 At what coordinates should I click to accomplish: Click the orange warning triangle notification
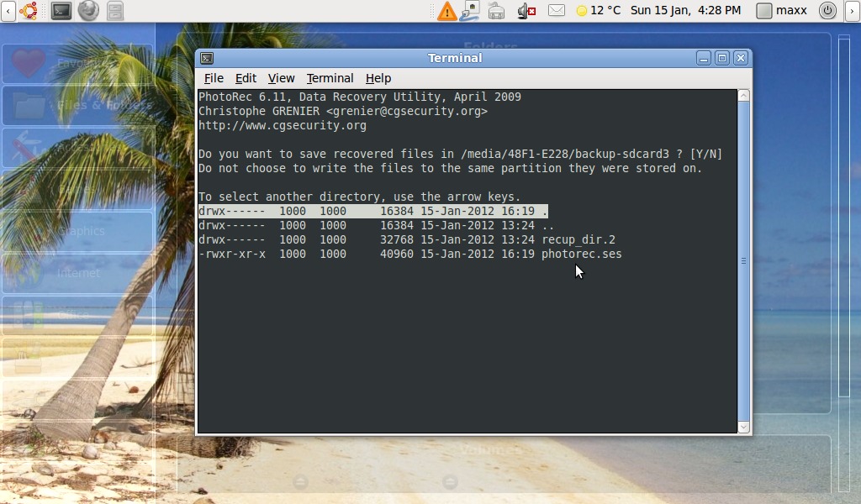click(x=447, y=11)
